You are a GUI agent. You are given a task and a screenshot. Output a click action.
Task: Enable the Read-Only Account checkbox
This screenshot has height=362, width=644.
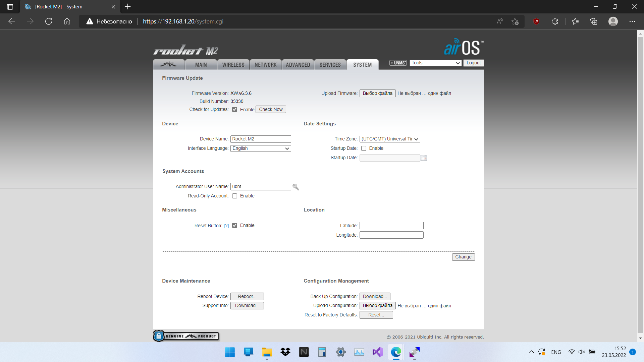point(235,196)
